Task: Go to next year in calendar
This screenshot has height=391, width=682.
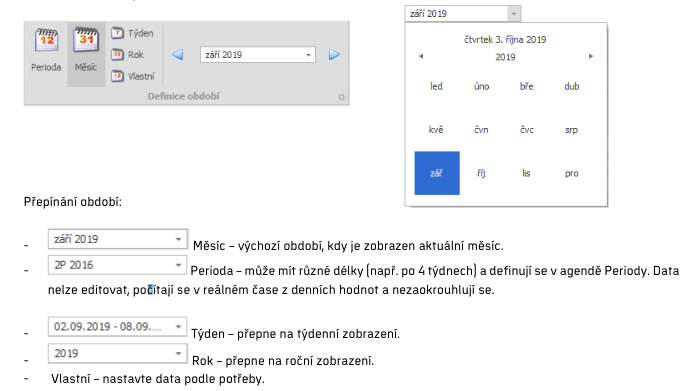Action: point(591,56)
